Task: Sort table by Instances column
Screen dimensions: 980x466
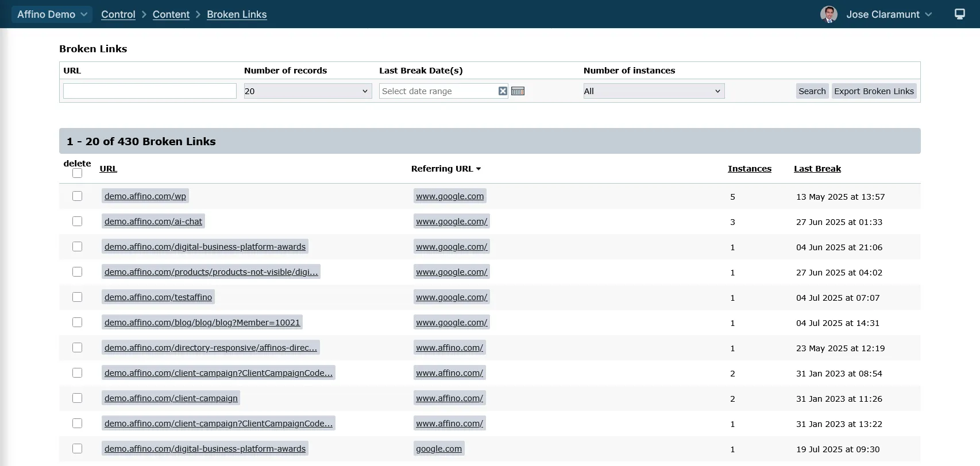Action: point(749,169)
